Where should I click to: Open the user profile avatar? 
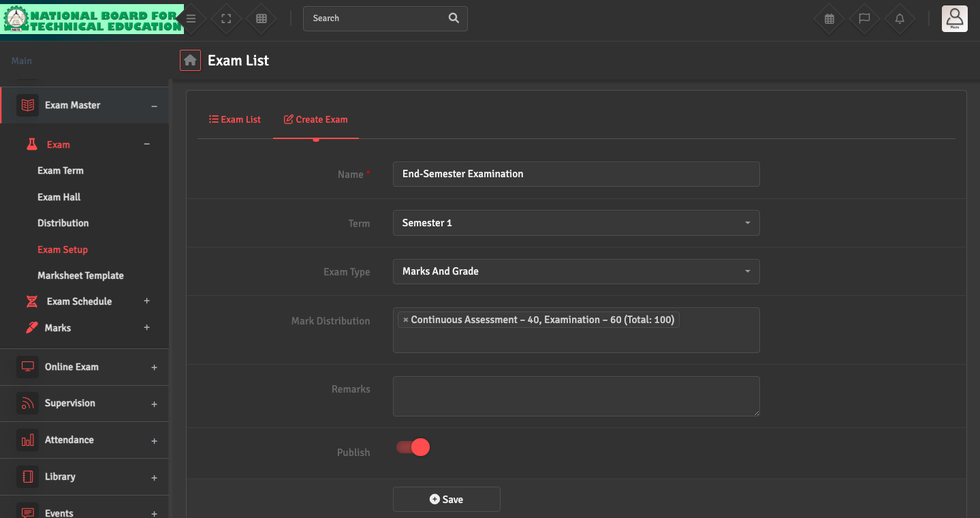[954, 18]
